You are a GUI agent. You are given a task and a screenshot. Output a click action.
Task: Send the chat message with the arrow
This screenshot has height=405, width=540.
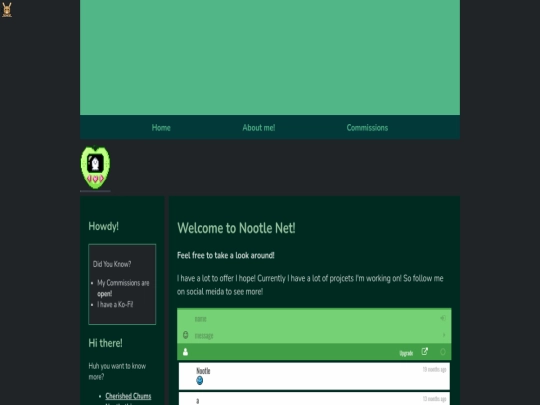coord(444,335)
